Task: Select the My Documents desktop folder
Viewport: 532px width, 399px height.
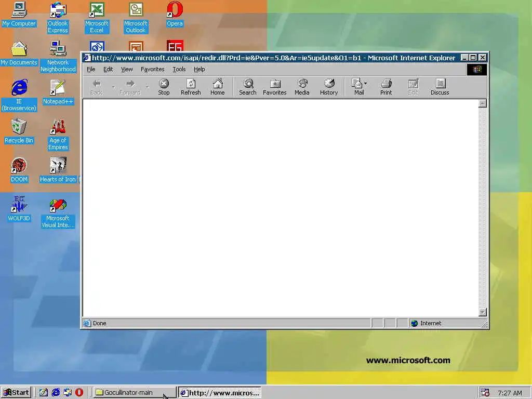Action: coord(19,54)
